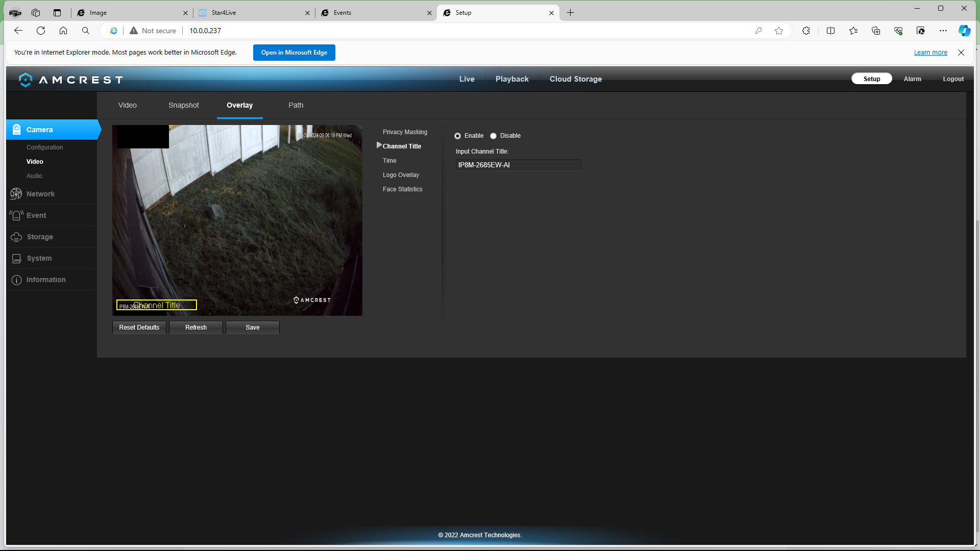Image resolution: width=980 pixels, height=551 pixels.
Task: Open the Live view page
Action: pos(467,79)
